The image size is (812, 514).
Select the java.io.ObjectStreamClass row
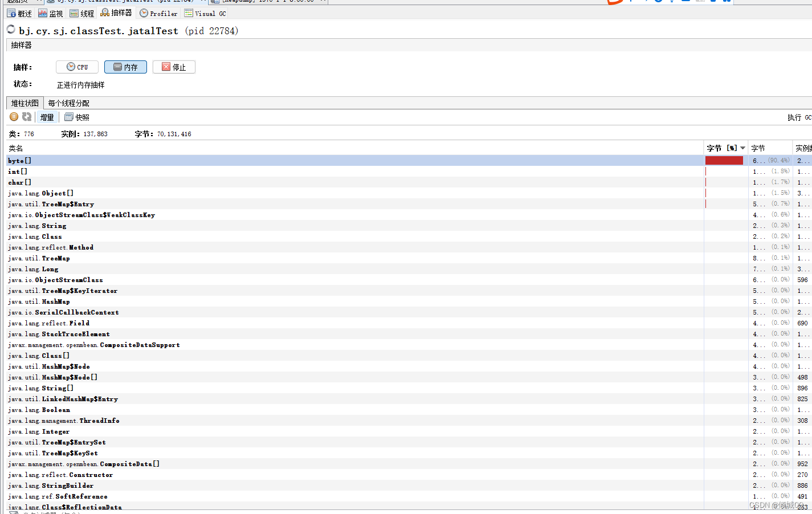click(409, 280)
